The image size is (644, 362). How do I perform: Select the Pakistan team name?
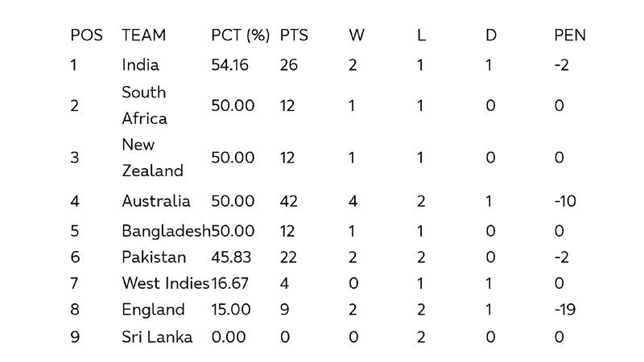(x=154, y=257)
